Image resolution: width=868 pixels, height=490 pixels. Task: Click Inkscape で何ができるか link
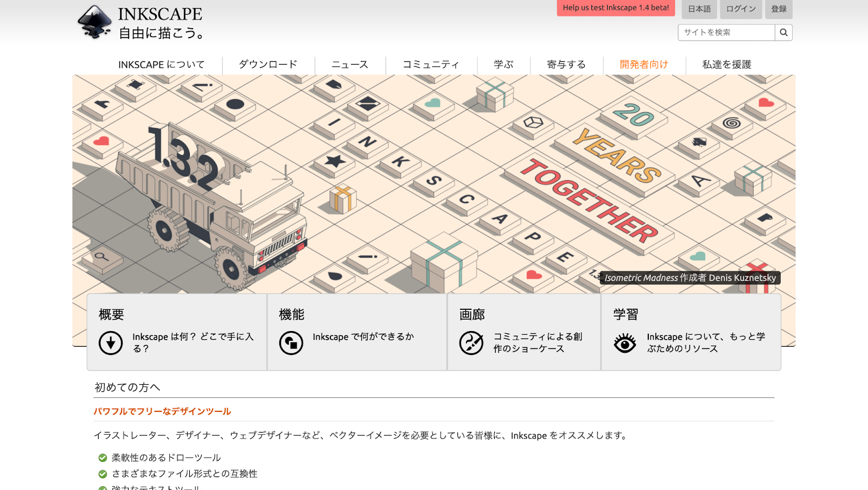(x=363, y=337)
